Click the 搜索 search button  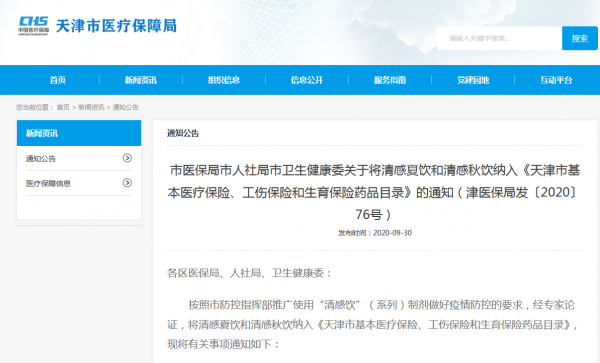pos(580,38)
